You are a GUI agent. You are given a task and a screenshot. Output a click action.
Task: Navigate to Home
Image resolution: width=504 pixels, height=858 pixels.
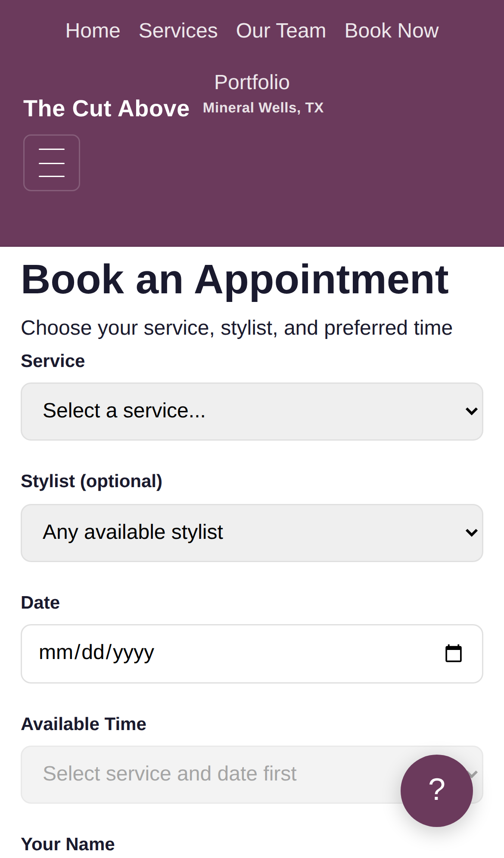[x=93, y=30]
